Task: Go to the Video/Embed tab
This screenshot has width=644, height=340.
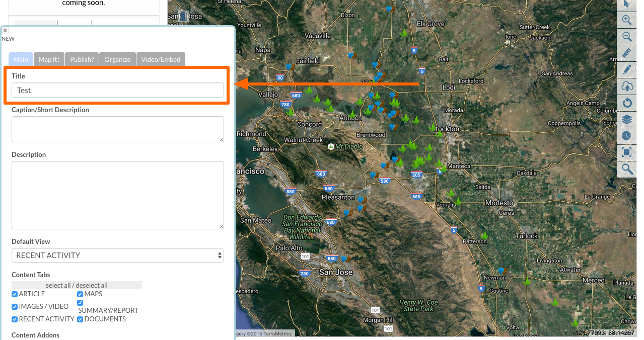Action: [161, 59]
